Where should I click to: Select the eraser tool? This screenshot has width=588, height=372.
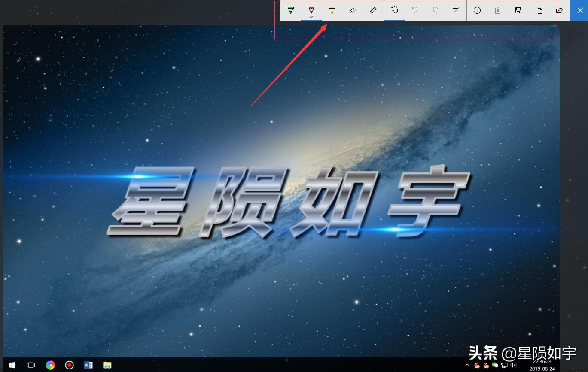click(352, 10)
